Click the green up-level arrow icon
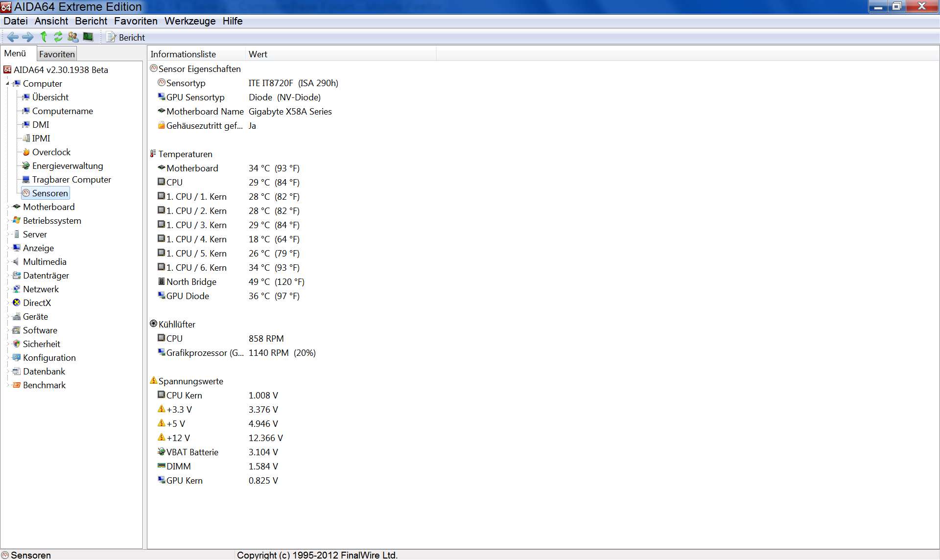Viewport: 940px width, 560px height. [44, 37]
